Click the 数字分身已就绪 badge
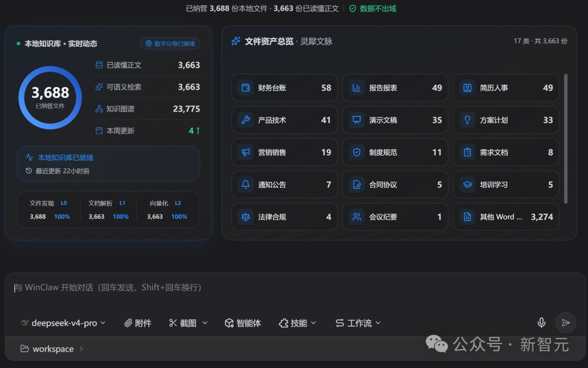The image size is (588, 368). click(x=170, y=44)
